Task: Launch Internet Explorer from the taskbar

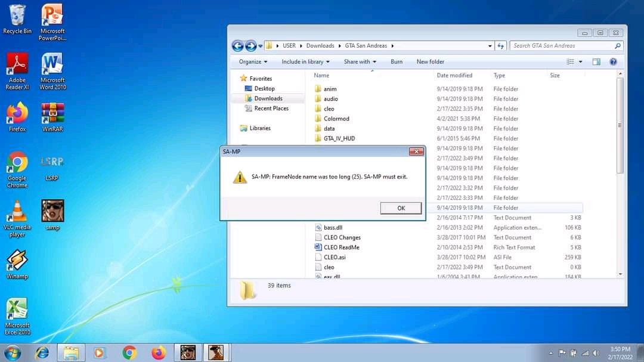Action: [x=42, y=352]
